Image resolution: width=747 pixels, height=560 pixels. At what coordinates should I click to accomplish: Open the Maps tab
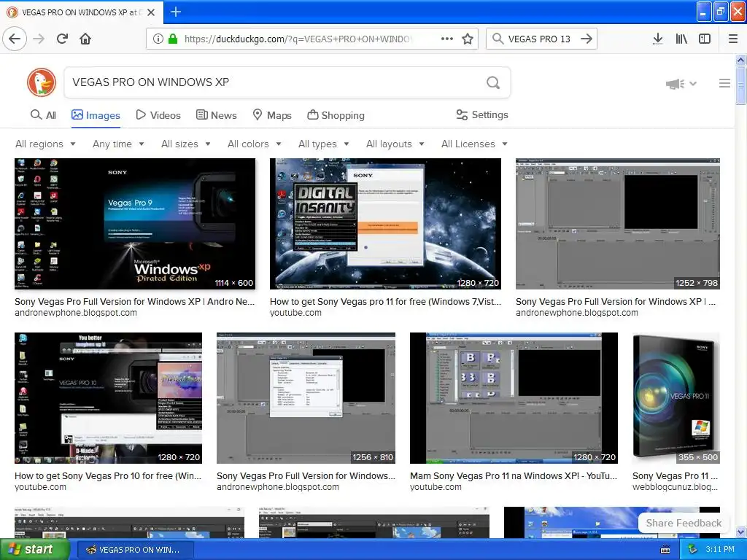pos(271,115)
